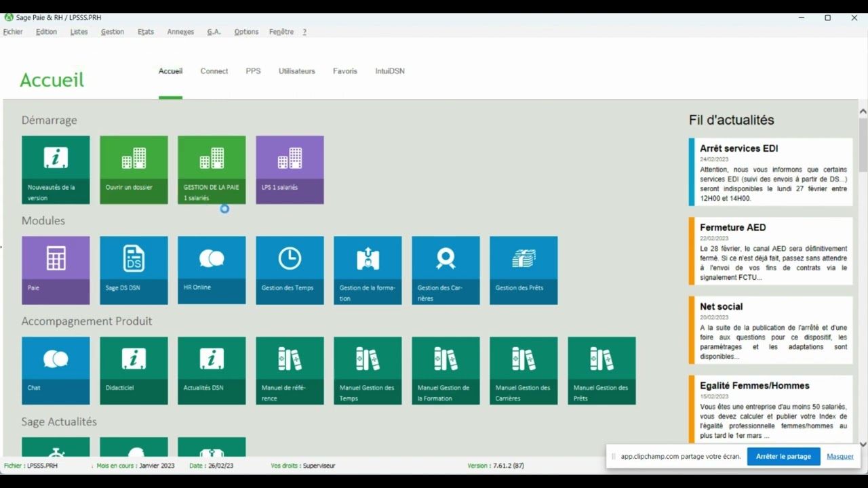Click 'app.clipchamp.com partage votre écran.' text
This screenshot has height=488, width=868.
[681, 456]
